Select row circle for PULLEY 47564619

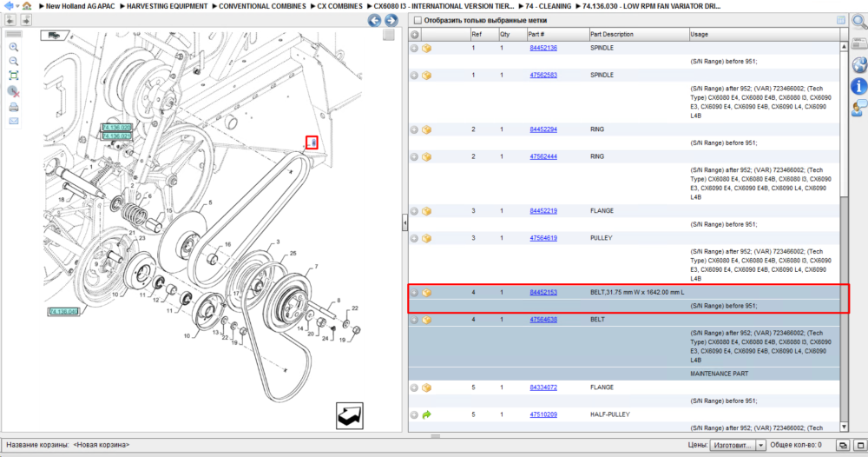coord(414,238)
